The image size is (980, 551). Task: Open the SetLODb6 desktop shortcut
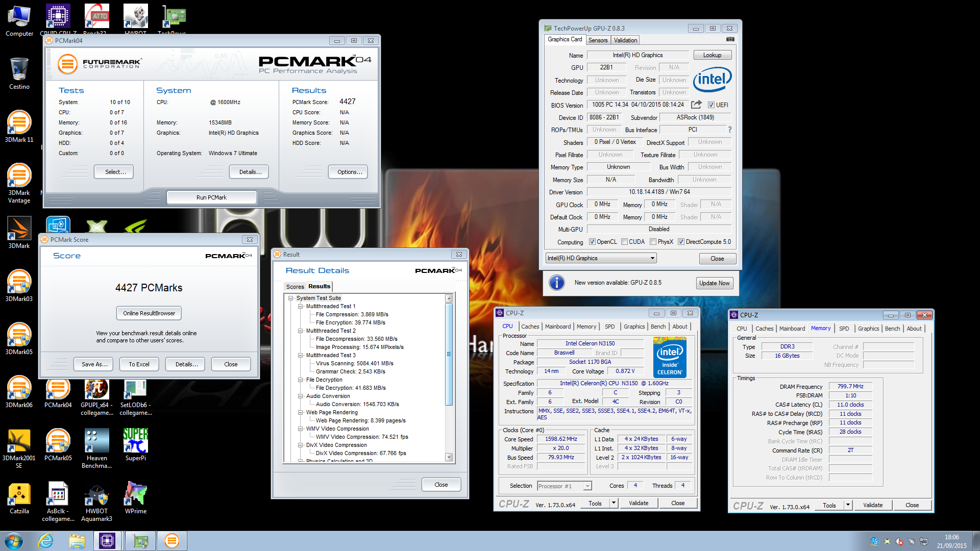[x=136, y=397]
